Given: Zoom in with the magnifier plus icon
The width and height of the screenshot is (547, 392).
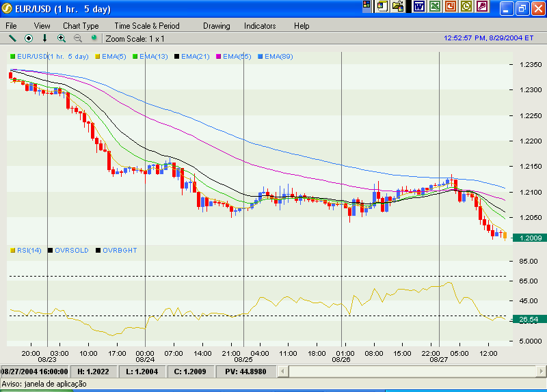Looking at the screenshot, I should click(62, 38).
